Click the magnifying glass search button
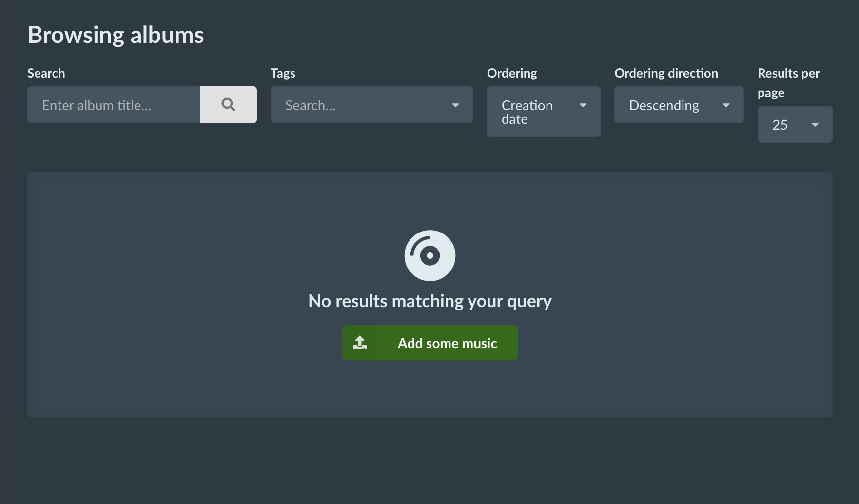Image resolution: width=859 pixels, height=504 pixels. tap(228, 105)
